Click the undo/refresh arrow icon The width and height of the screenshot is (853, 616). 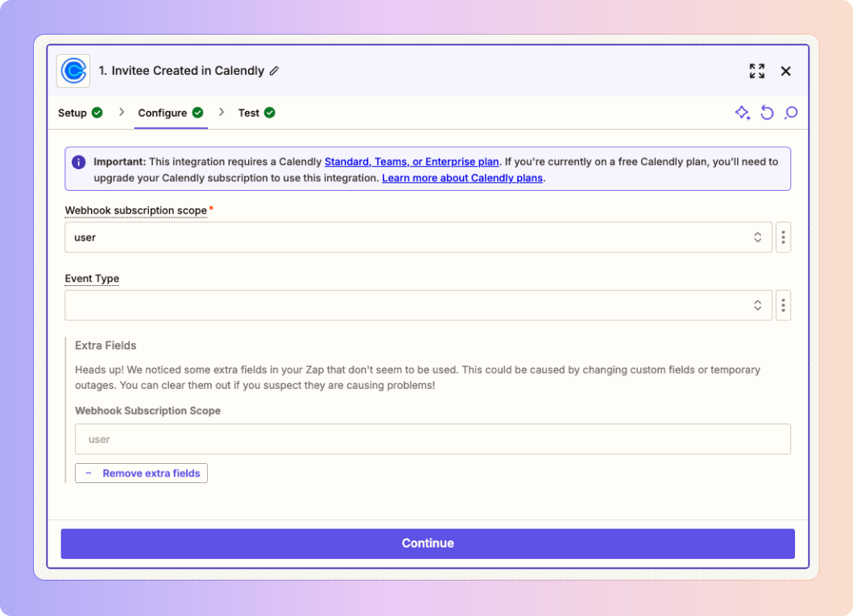(767, 113)
